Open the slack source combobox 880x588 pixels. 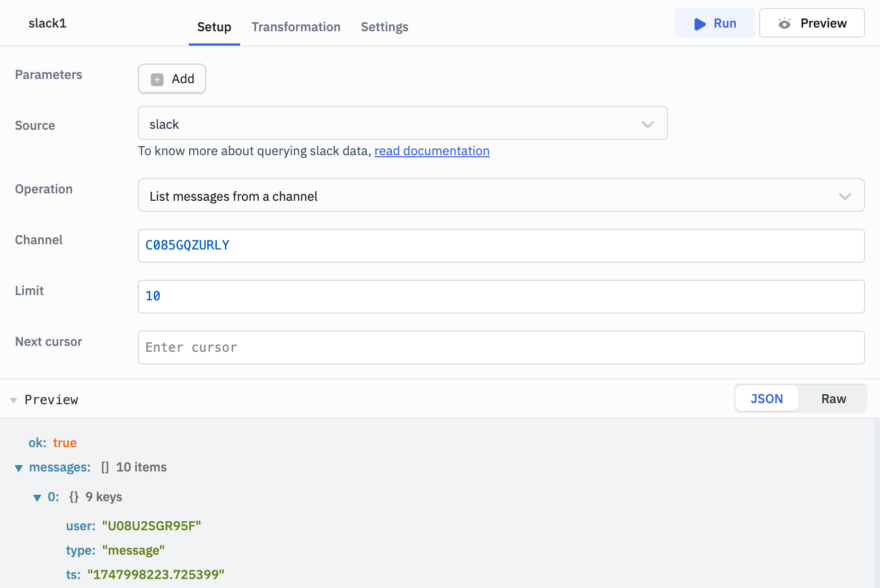click(403, 123)
